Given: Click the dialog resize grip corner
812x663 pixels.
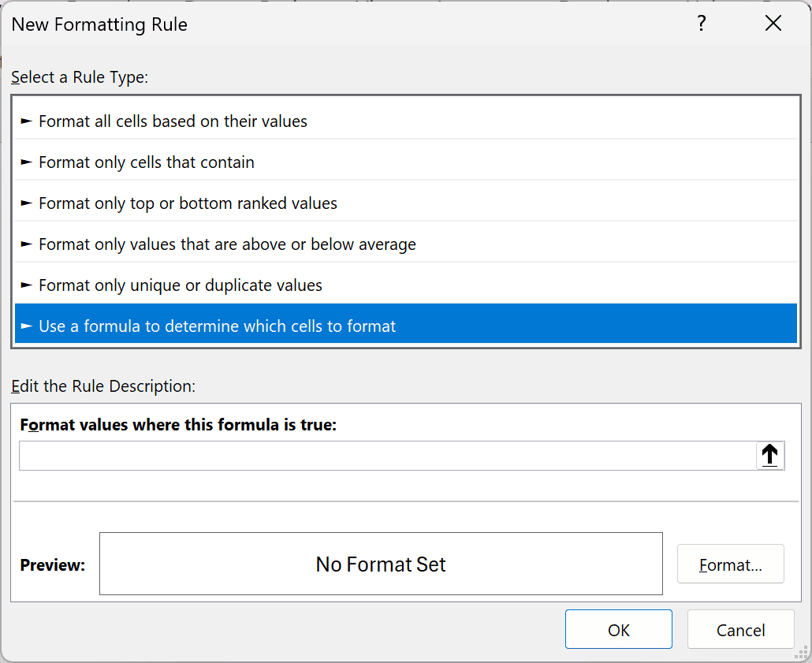Looking at the screenshot, I should coord(803,654).
